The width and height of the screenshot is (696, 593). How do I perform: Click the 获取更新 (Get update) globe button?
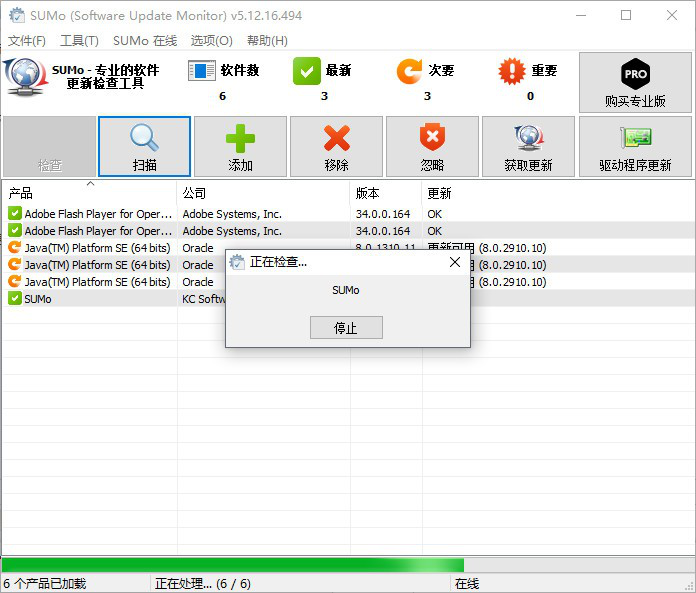point(528,146)
